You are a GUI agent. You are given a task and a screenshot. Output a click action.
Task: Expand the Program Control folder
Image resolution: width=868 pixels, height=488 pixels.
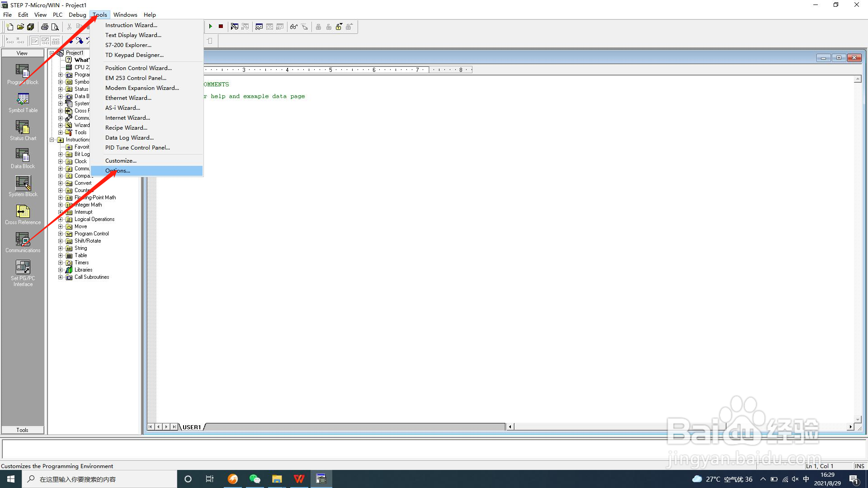click(60, 234)
